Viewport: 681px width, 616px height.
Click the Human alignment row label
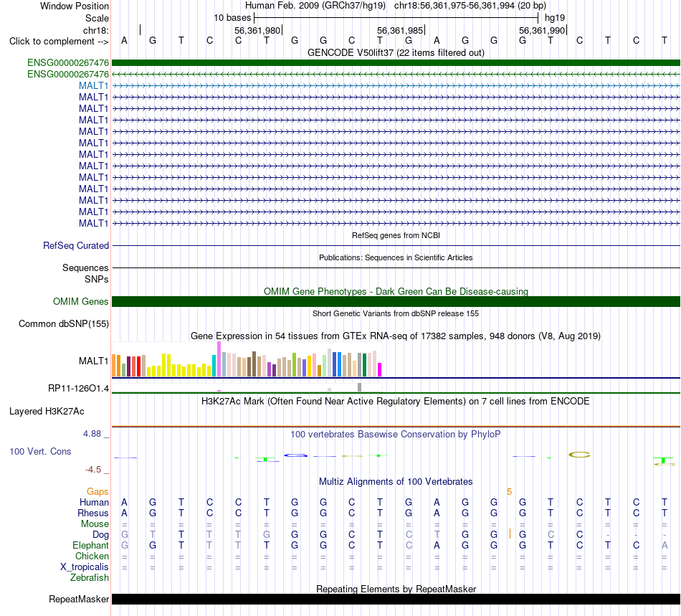pos(94,502)
